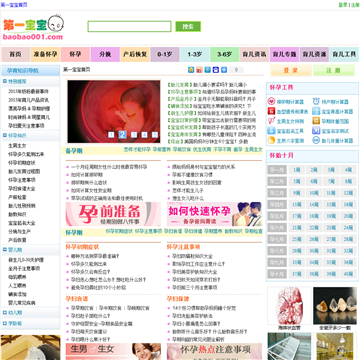Open the 孕妇食谱 section heading
Viewport: 360px width, 360px height.
(x=77, y=299)
